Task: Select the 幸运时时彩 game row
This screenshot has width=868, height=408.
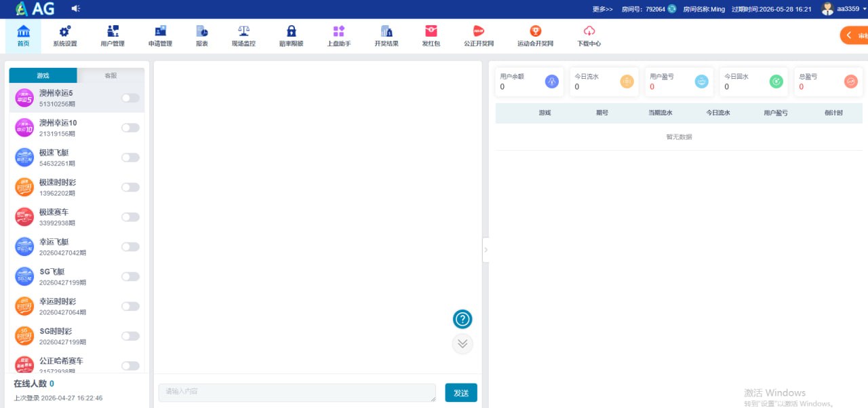Action: [x=77, y=306]
